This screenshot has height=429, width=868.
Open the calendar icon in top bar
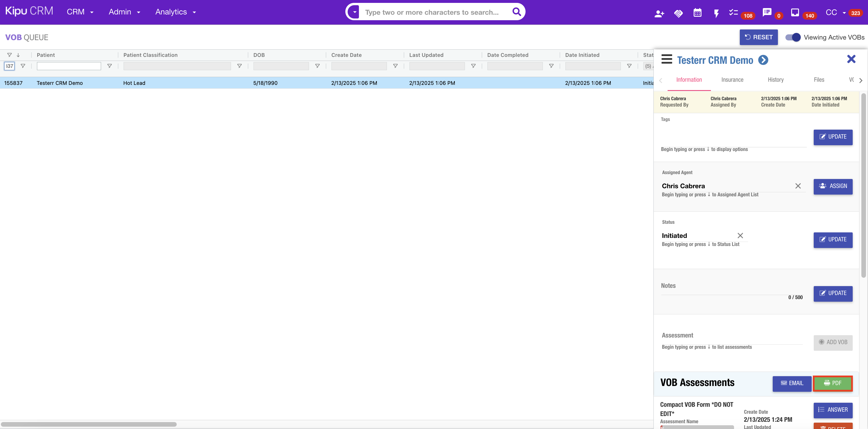click(697, 13)
